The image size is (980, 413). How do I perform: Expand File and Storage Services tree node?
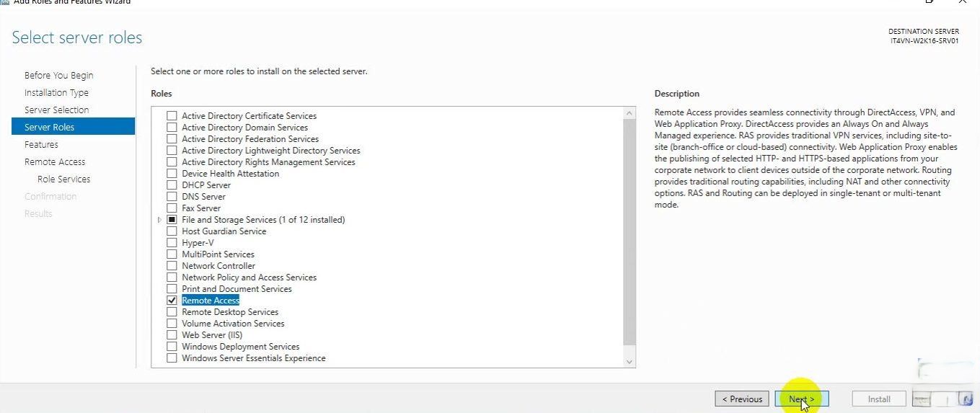(x=159, y=220)
